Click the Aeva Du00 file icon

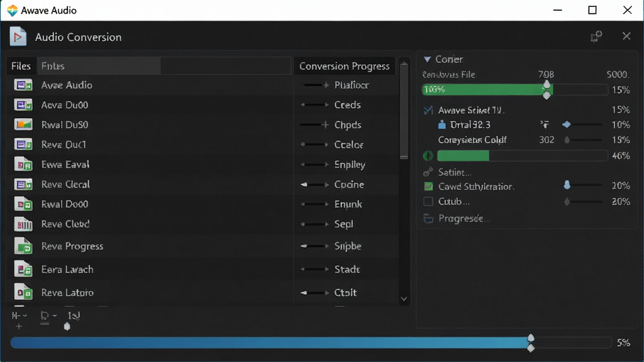(x=23, y=105)
